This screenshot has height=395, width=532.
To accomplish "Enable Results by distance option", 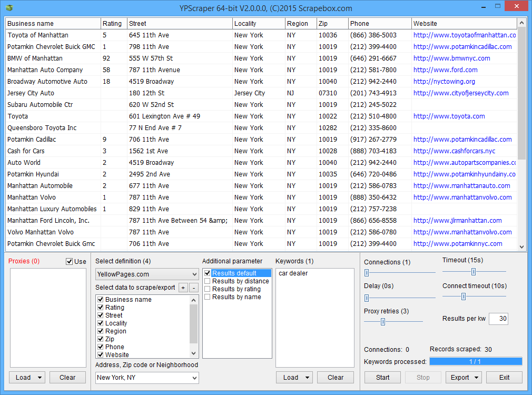I will (208, 281).
